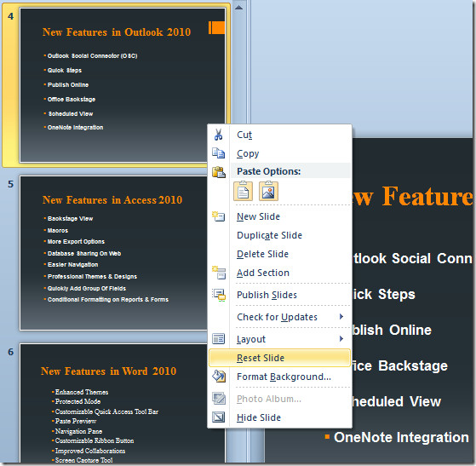Select Publish Slides entry

(x=279, y=295)
